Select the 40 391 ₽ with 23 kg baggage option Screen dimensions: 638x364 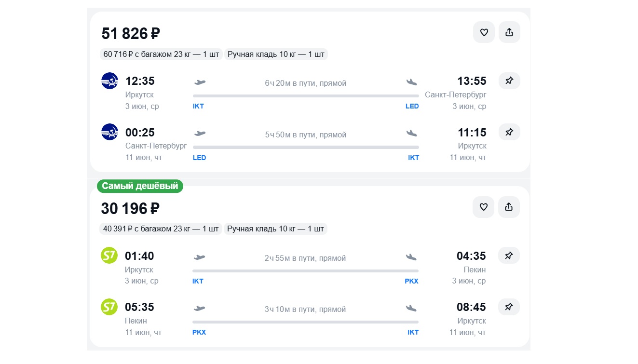tap(161, 229)
